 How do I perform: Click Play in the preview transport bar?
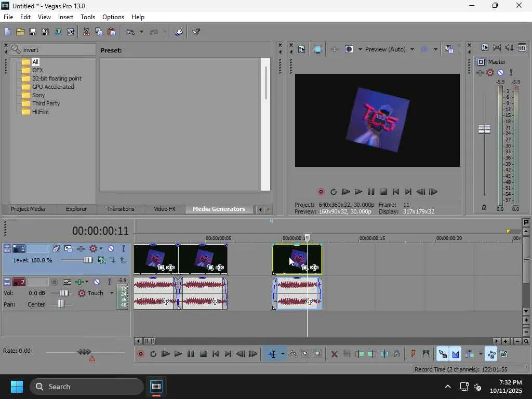(x=358, y=192)
